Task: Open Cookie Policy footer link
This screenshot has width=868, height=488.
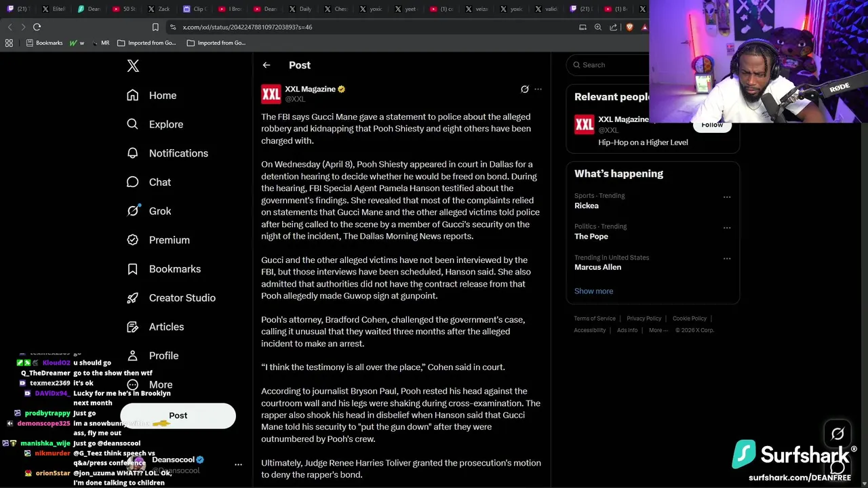Action: [689, 319]
